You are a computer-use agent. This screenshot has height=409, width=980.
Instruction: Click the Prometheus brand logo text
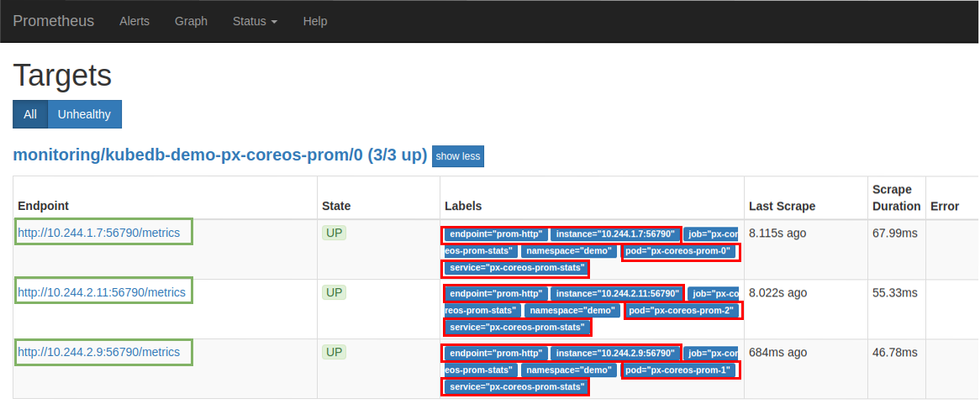pos(54,21)
